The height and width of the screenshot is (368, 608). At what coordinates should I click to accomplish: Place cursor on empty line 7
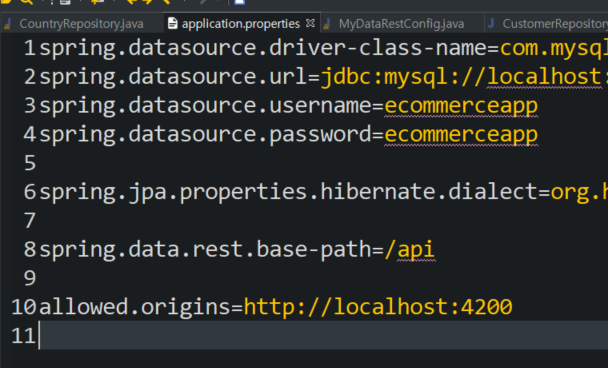click(x=322, y=221)
